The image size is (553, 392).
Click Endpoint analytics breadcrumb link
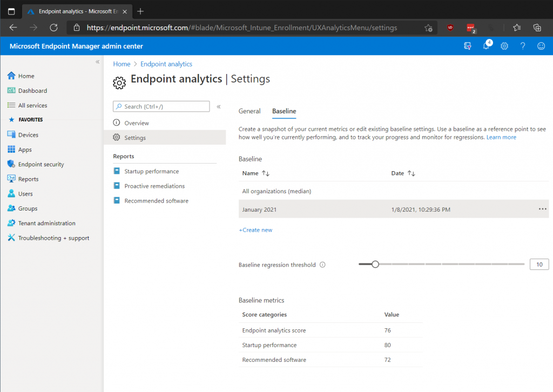pyautogui.click(x=166, y=64)
